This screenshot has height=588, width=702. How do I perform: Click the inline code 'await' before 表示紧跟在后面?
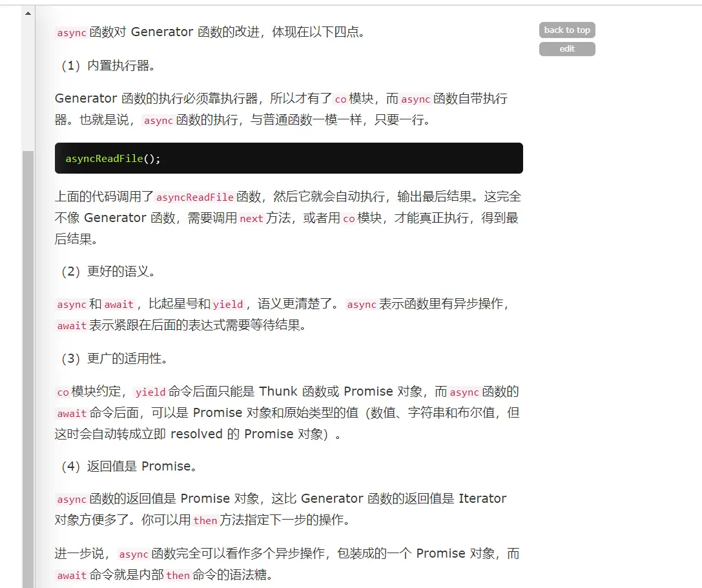click(x=72, y=326)
